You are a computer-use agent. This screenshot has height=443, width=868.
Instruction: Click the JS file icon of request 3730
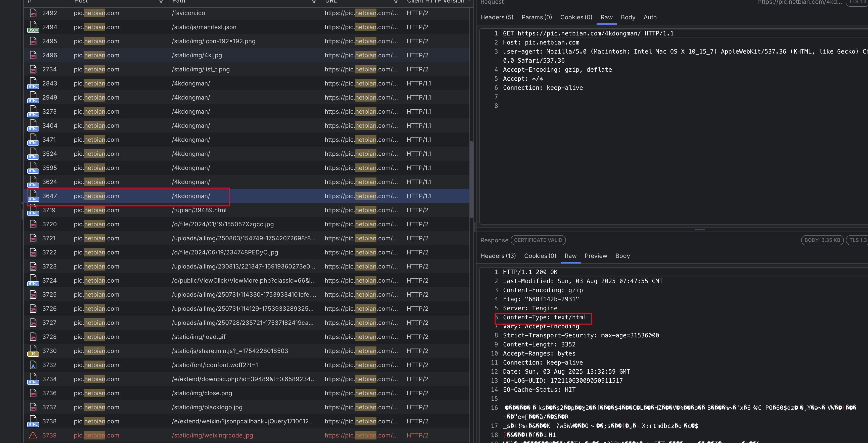(x=33, y=351)
